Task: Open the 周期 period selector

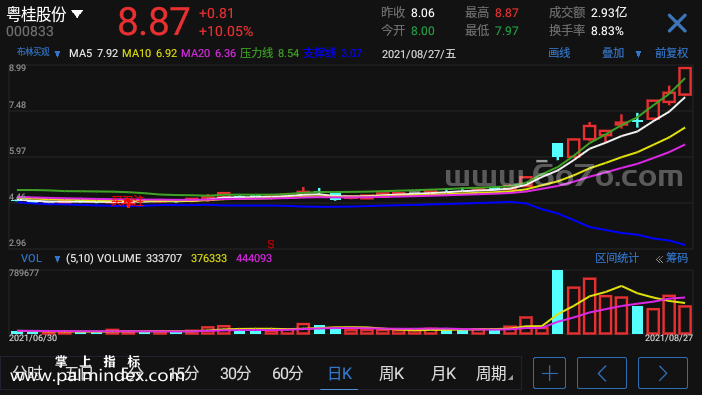Action: click(494, 373)
